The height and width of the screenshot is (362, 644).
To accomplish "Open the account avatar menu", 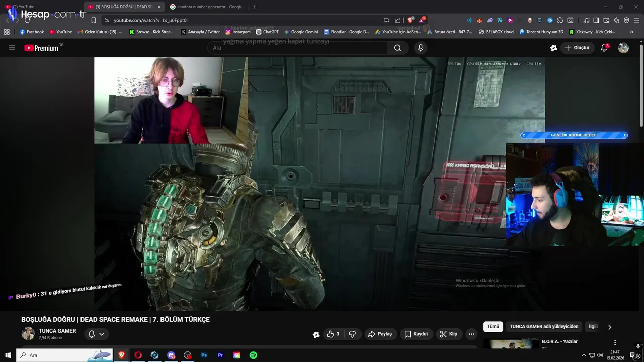I will click(x=623, y=48).
